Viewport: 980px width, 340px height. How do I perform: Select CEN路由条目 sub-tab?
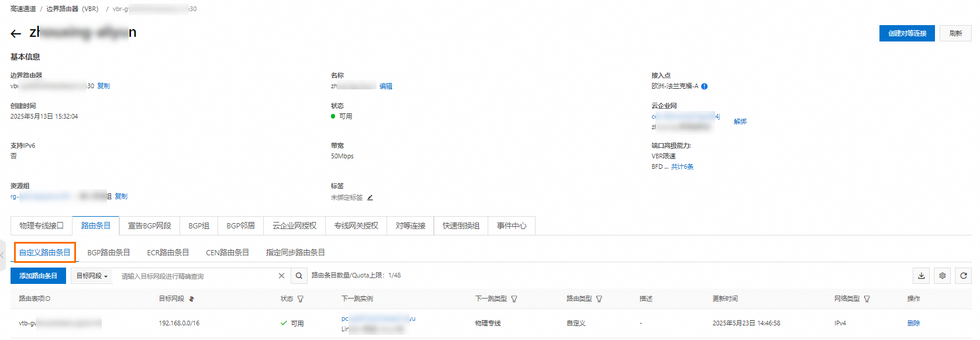point(227,252)
